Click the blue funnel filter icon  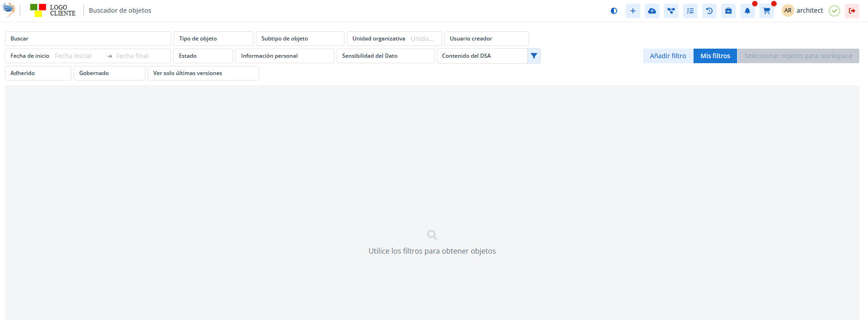534,56
